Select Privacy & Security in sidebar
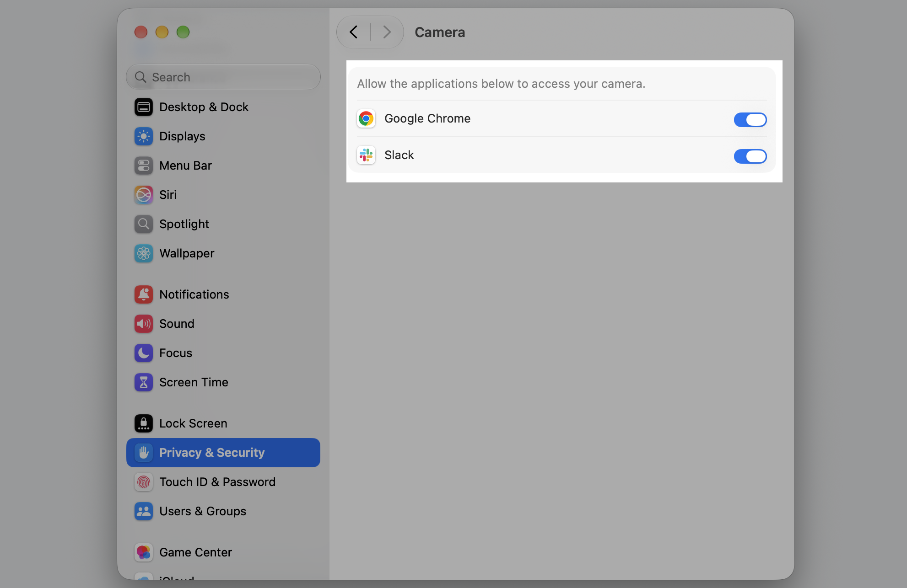The height and width of the screenshot is (588, 907). coord(223,453)
